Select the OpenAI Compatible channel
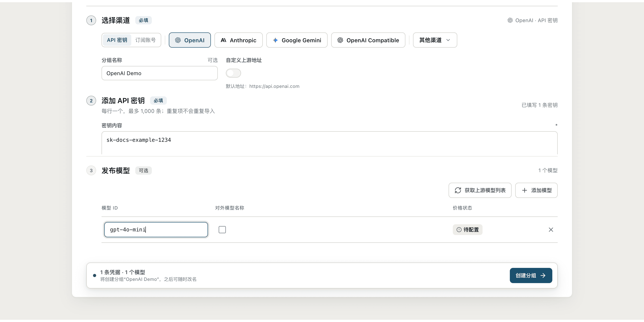The height and width of the screenshot is (322, 644). click(368, 40)
